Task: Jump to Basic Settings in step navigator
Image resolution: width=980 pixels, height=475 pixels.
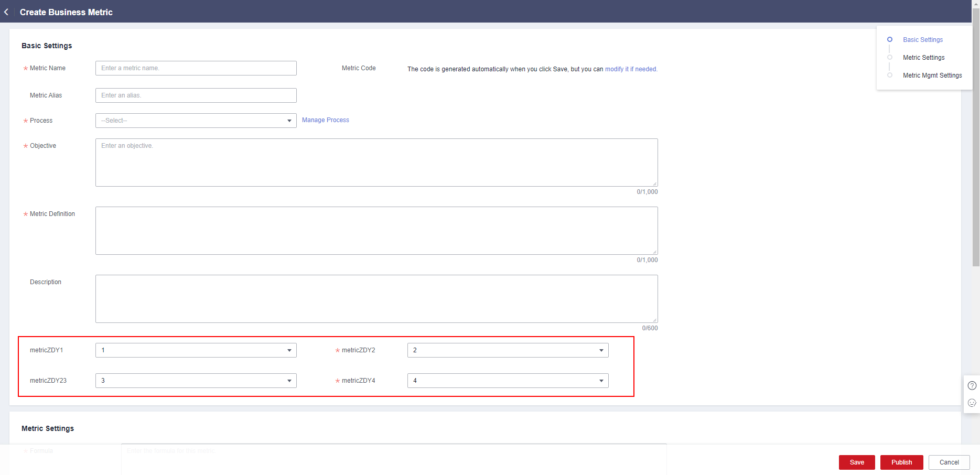Action: [x=923, y=40]
